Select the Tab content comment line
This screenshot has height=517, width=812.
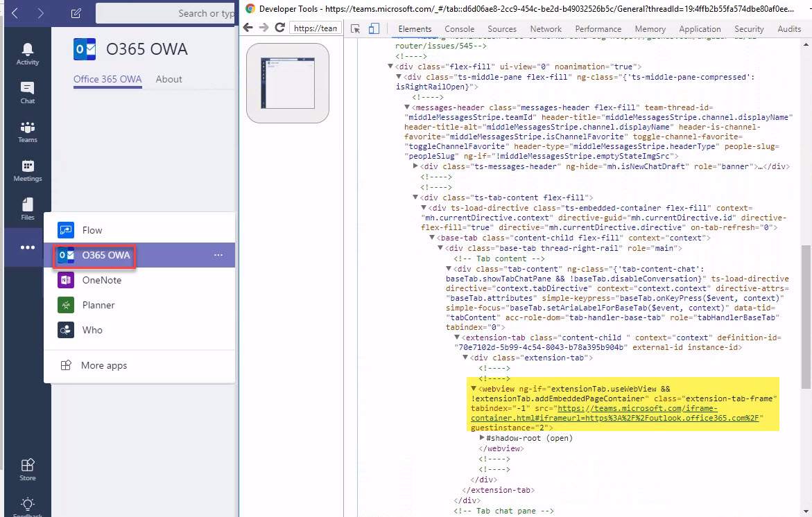tap(499, 258)
